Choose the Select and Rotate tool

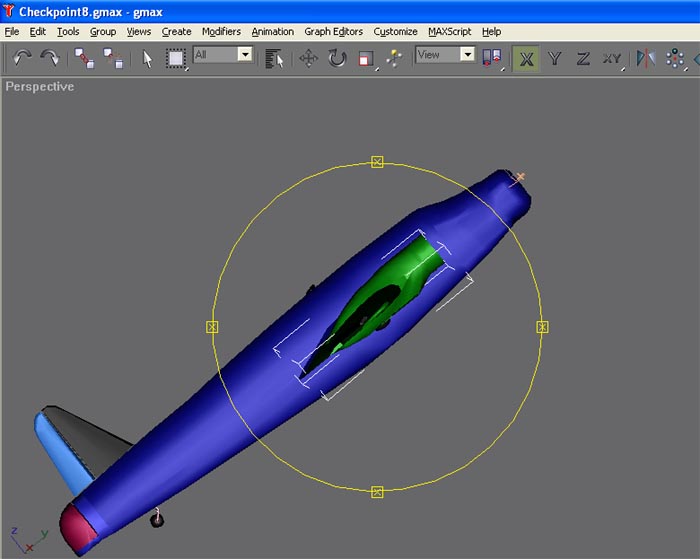337,58
